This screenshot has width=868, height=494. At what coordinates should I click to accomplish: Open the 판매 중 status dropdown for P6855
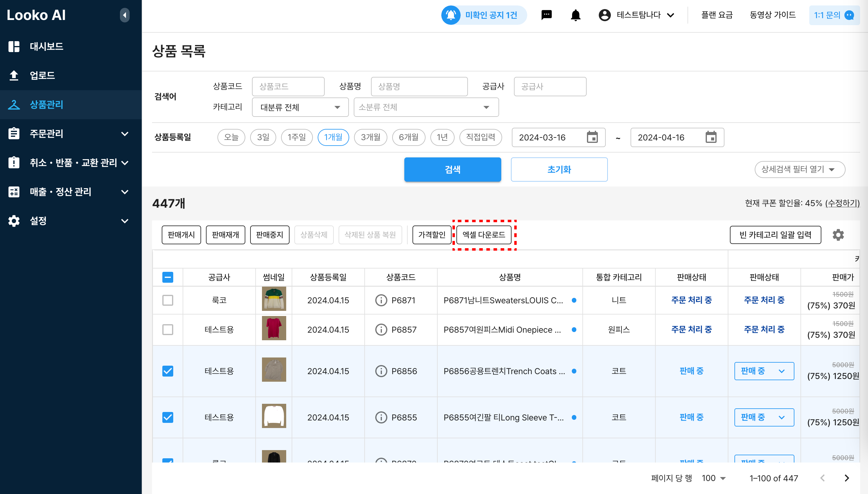click(x=764, y=417)
